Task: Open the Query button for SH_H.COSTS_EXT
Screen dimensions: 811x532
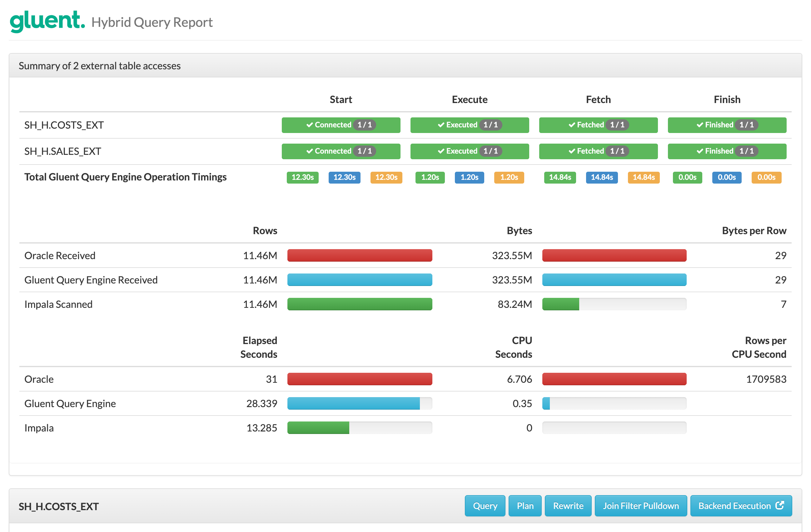Action: tap(485, 506)
